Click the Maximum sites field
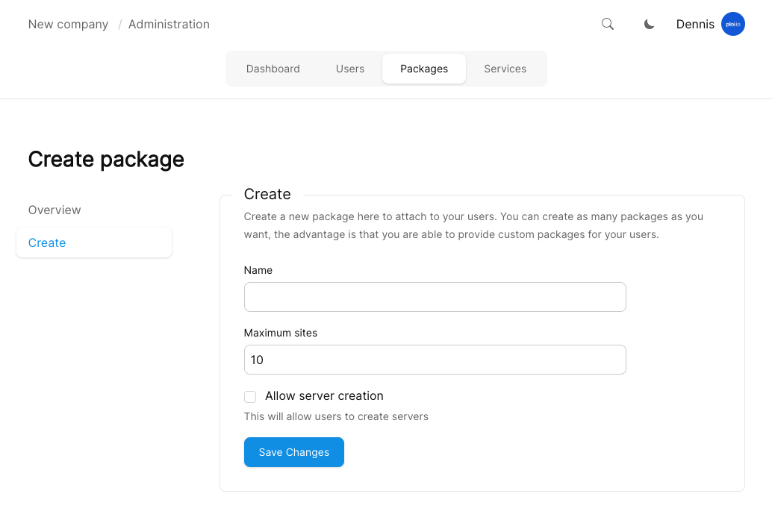 tap(435, 360)
